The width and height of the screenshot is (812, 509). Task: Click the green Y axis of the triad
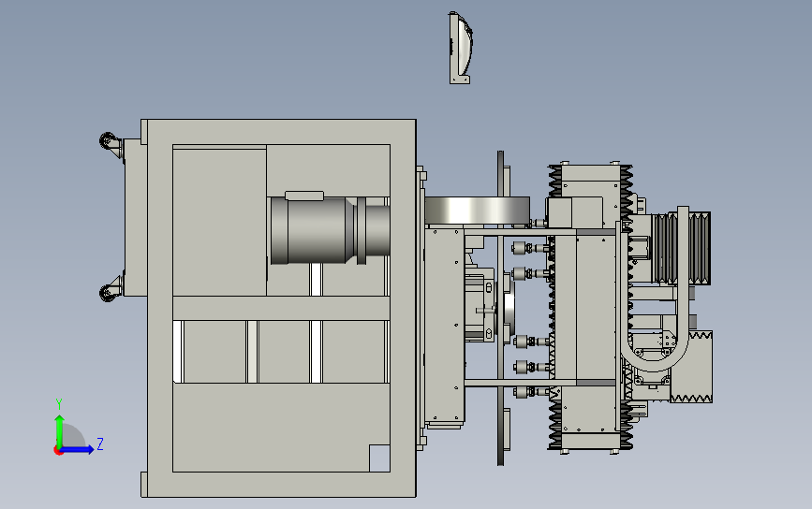pos(59,429)
